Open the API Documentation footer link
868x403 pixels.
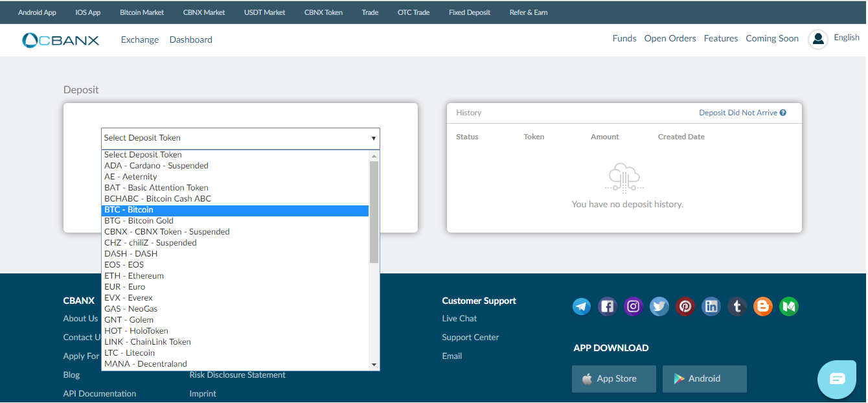pos(100,394)
